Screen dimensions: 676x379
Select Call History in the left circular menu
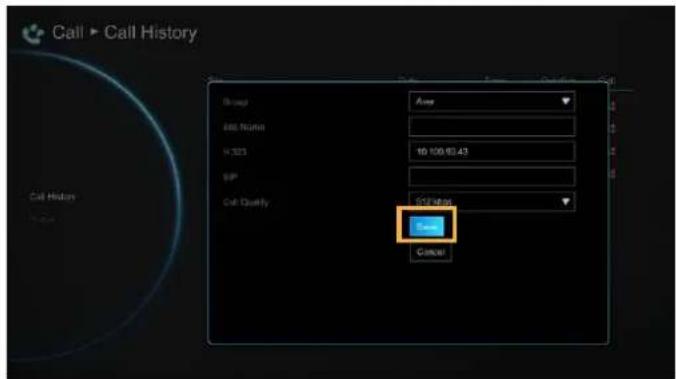[x=52, y=197]
